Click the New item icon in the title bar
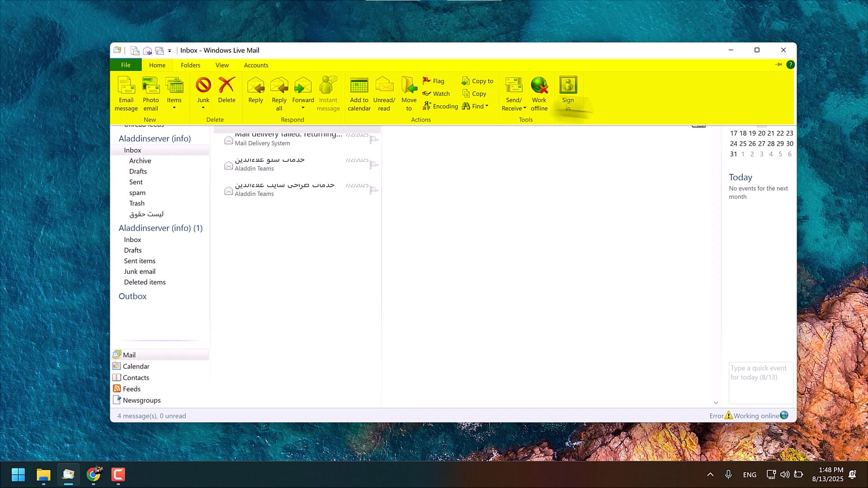This screenshot has width=868, height=488. tap(134, 50)
